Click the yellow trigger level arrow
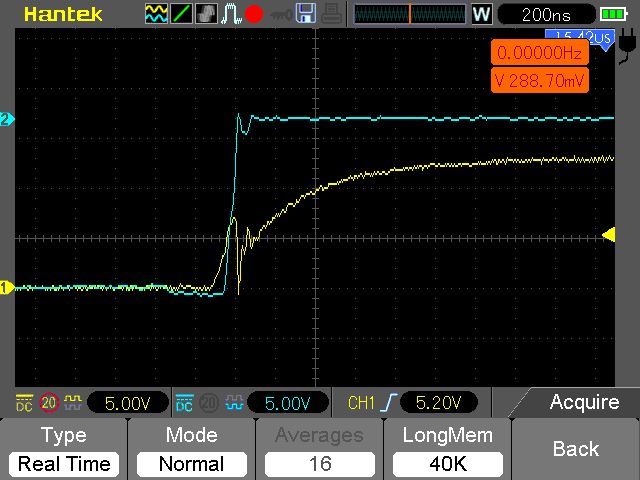The width and height of the screenshot is (640, 480). tap(609, 235)
